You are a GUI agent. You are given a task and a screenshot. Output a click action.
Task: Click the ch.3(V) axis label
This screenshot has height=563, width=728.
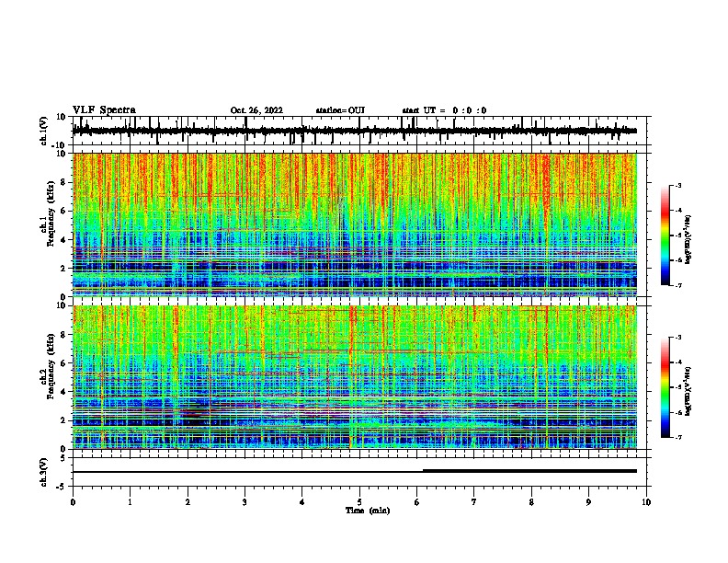(x=44, y=472)
